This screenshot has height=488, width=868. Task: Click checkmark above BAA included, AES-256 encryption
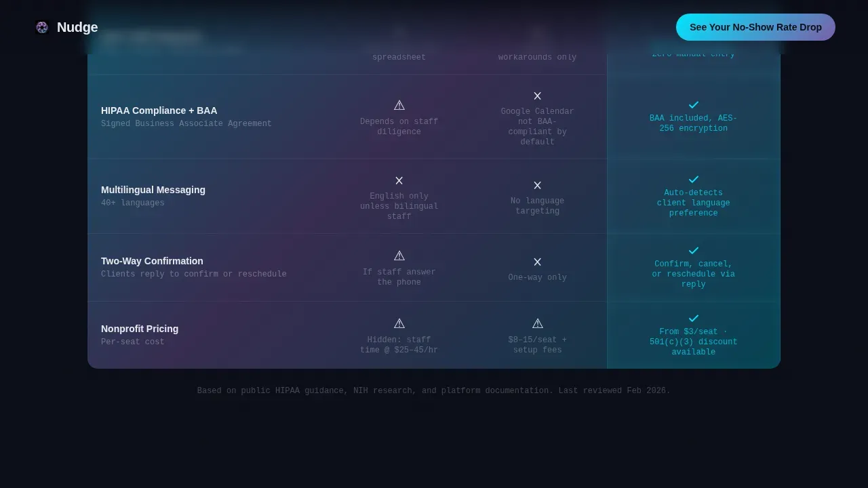click(694, 105)
